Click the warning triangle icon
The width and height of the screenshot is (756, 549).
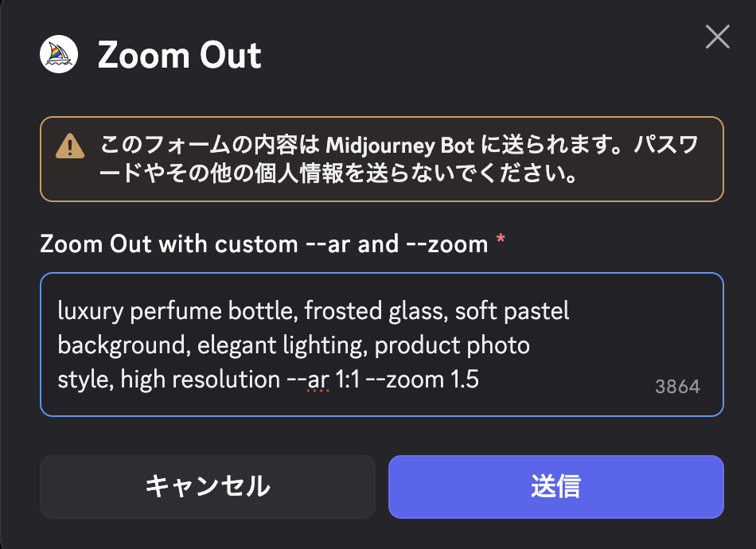pos(70,146)
